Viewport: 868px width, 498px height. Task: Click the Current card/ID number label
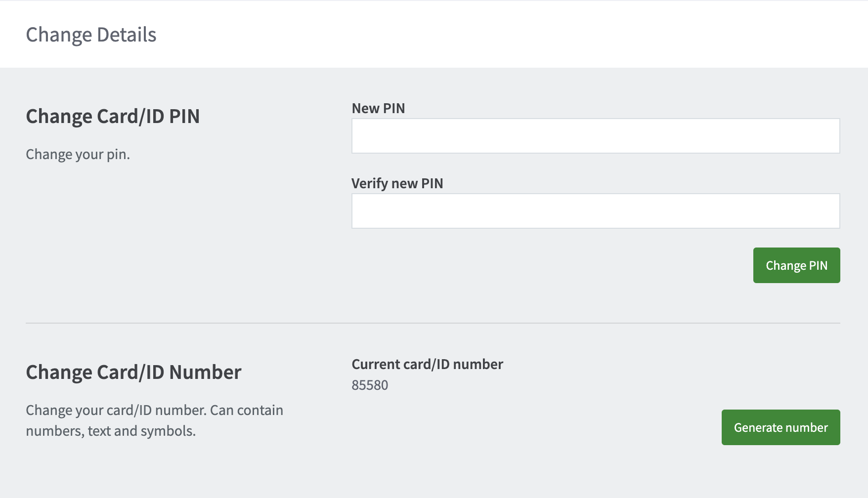[x=427, y=364]
